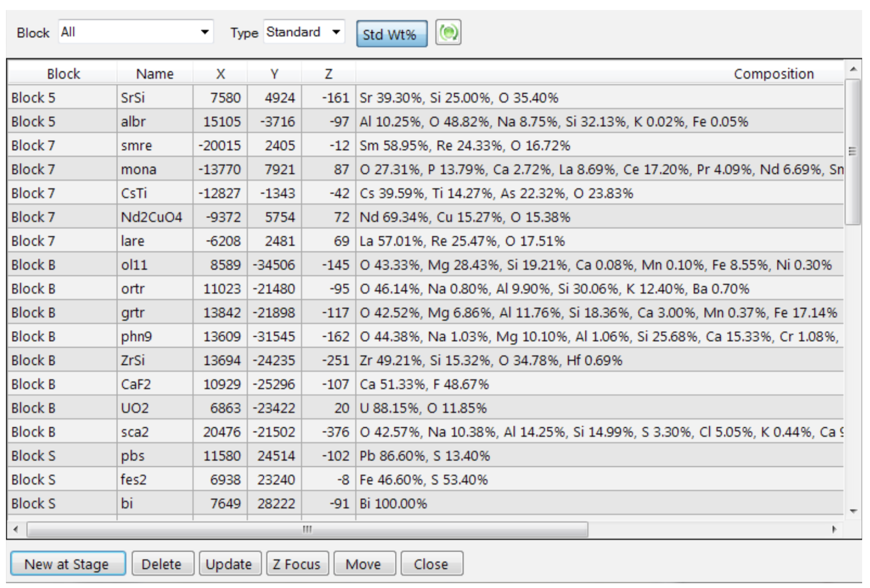This screenshot has width=870, height=588.
Task: Sort by the Name column header
Action: [154, 74]
